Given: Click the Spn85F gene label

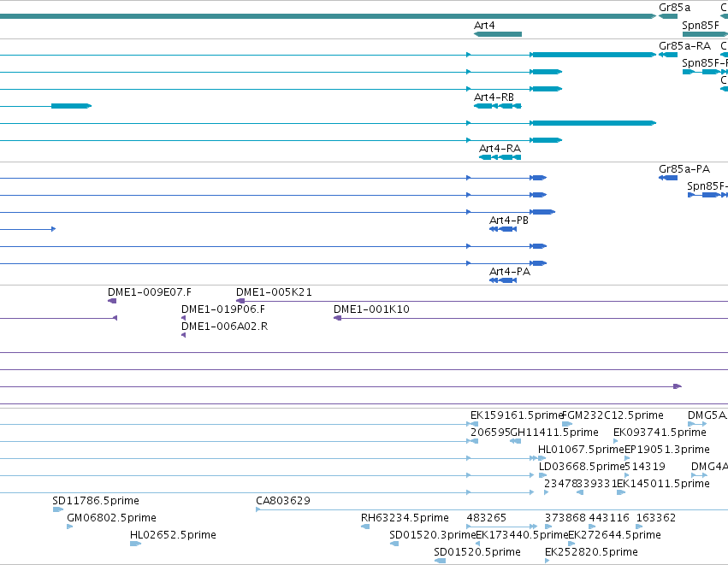Looking at the screenshot, I should (x=700, y=26).
